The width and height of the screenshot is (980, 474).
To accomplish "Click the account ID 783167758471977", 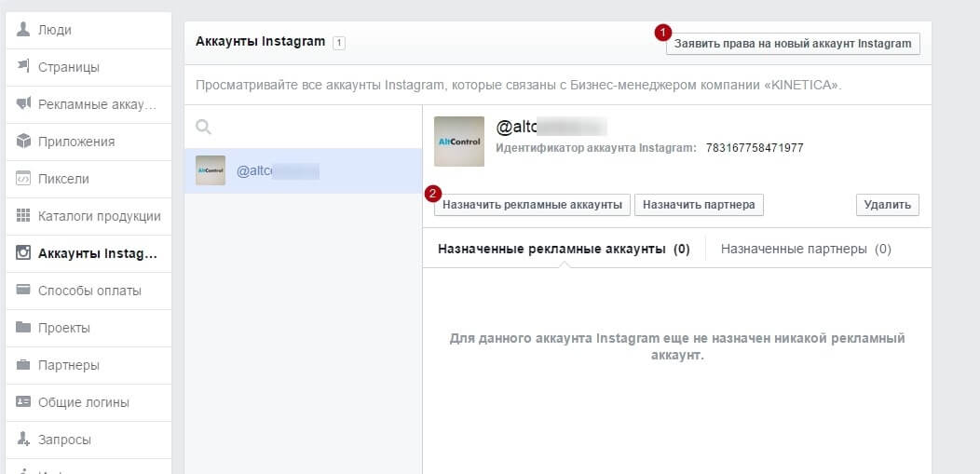I will 755,148.
